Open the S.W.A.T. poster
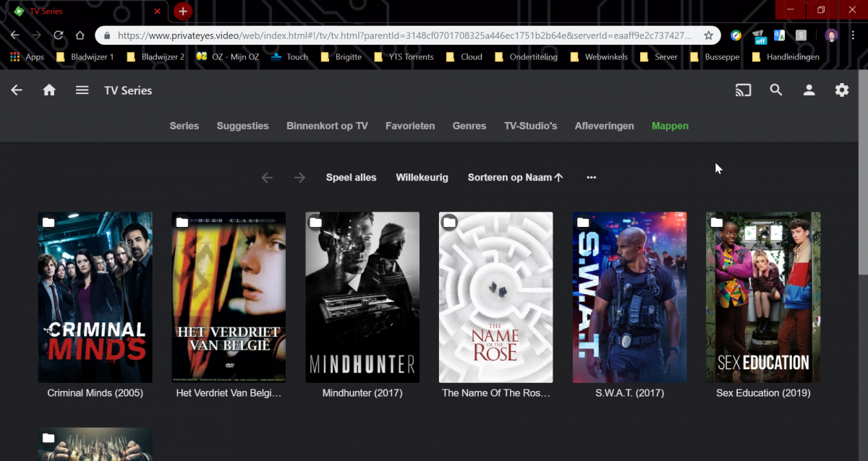 pyautogui.click(x=629, y=297)
